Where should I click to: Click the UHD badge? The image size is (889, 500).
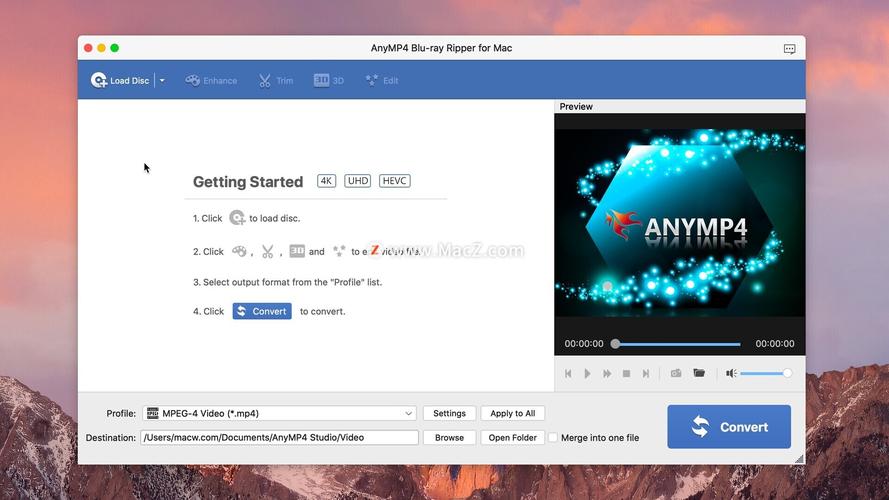click(x=358, y=181)
